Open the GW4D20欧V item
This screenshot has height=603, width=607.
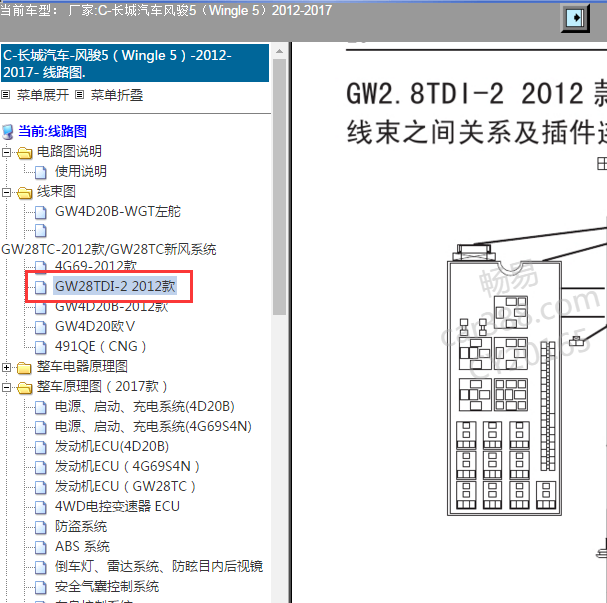(x=95, y=326)
